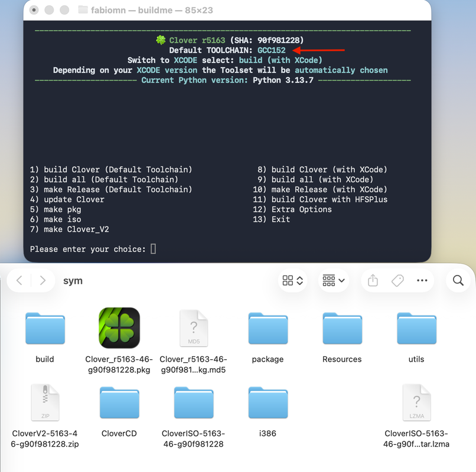Click '4) update Clover' menu line
Image resolution: width=476 pixels, height=472 pixels.
(x=67, y=199)
